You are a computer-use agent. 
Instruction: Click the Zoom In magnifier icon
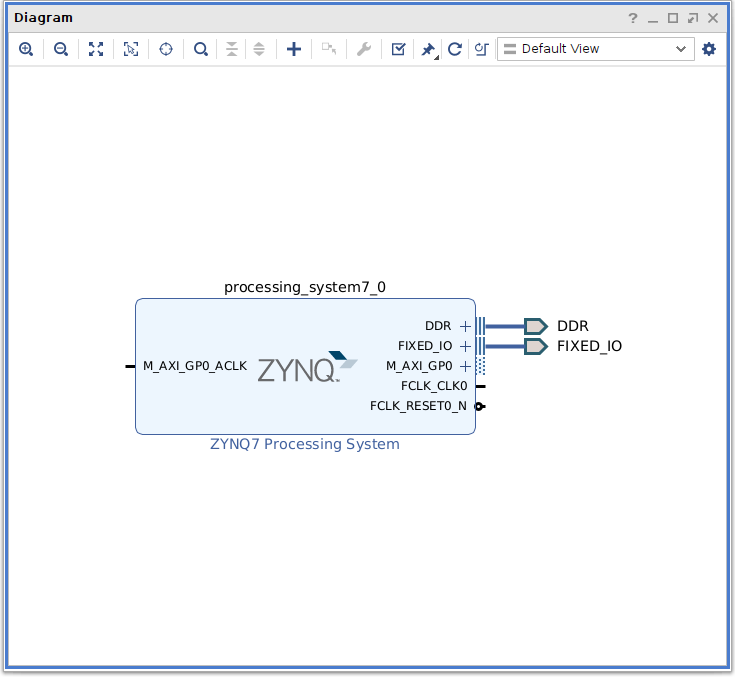(x=26, y=49)
